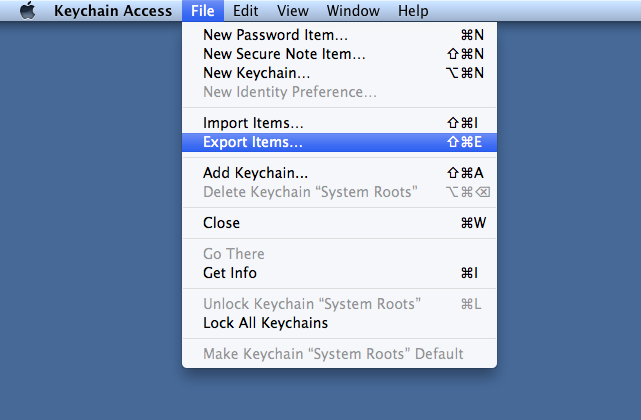Select Close from the File menu

point(221,223)
